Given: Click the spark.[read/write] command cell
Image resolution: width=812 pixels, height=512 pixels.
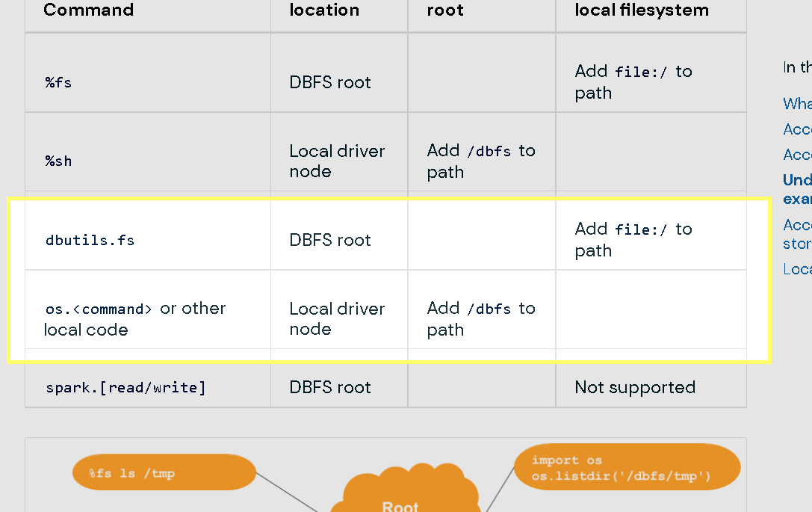Looking at the screenshot, I should 125,387.
